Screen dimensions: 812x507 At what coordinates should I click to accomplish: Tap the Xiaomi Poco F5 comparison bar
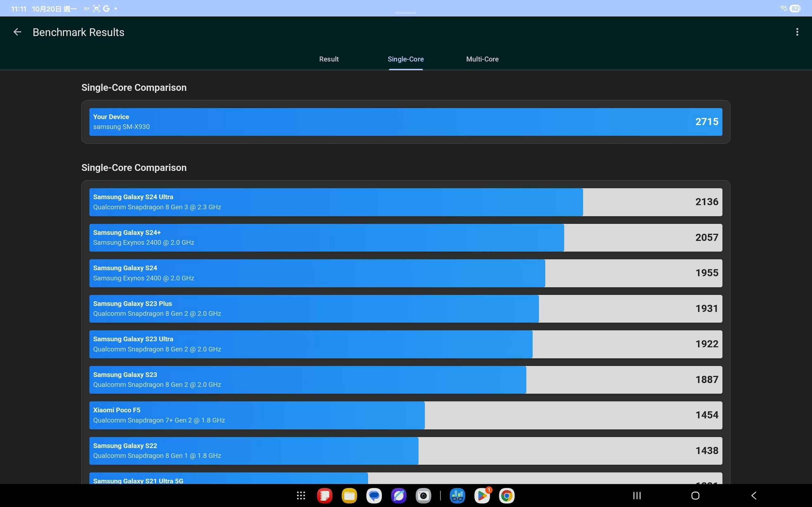point(405,415)
